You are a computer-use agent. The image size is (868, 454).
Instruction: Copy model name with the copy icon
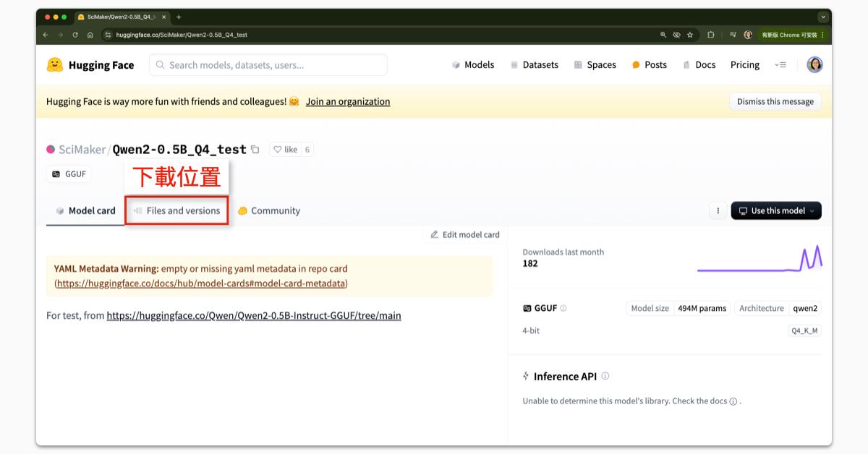[x=255, y=150]
